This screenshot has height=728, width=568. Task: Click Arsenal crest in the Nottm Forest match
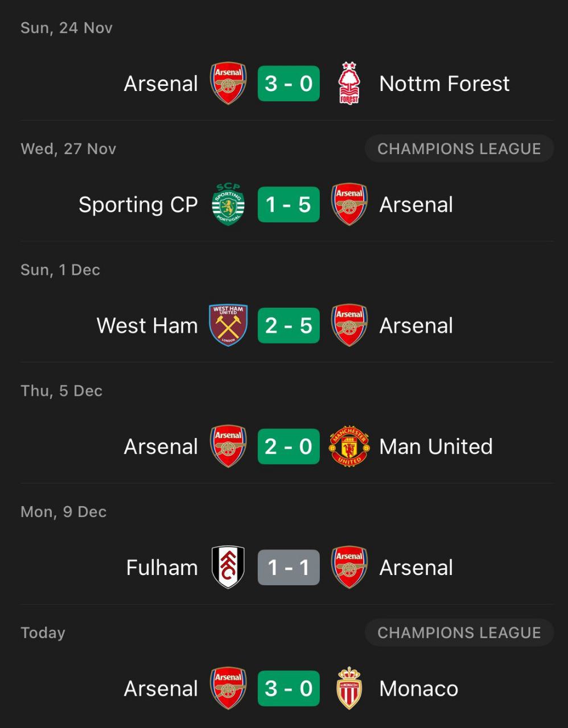[x=228, y=84]
